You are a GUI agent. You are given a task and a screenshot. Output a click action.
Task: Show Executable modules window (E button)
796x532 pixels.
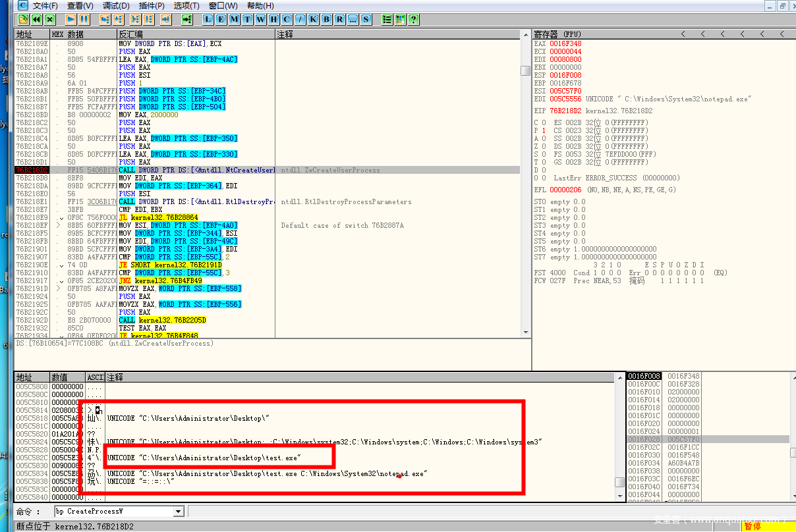click(221, 19)
